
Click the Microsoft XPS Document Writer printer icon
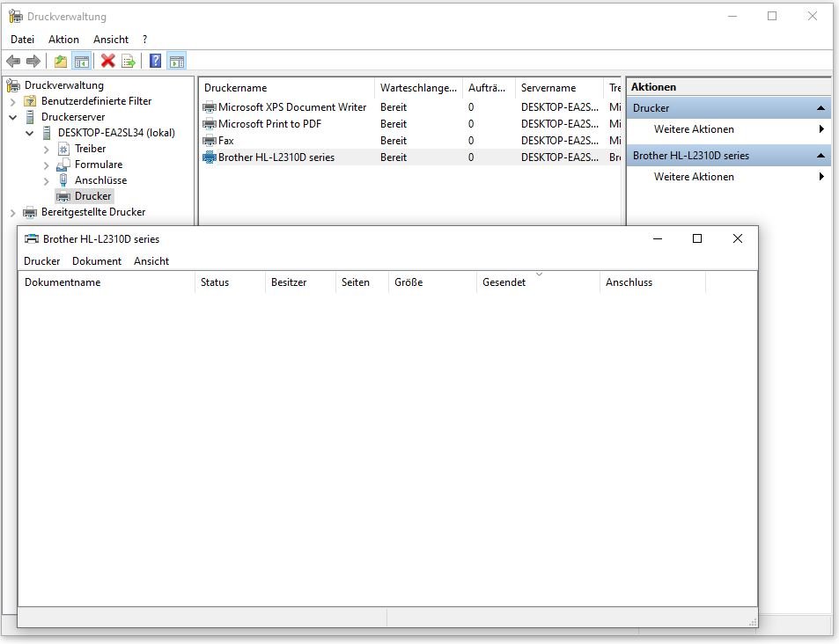(210, 107)
